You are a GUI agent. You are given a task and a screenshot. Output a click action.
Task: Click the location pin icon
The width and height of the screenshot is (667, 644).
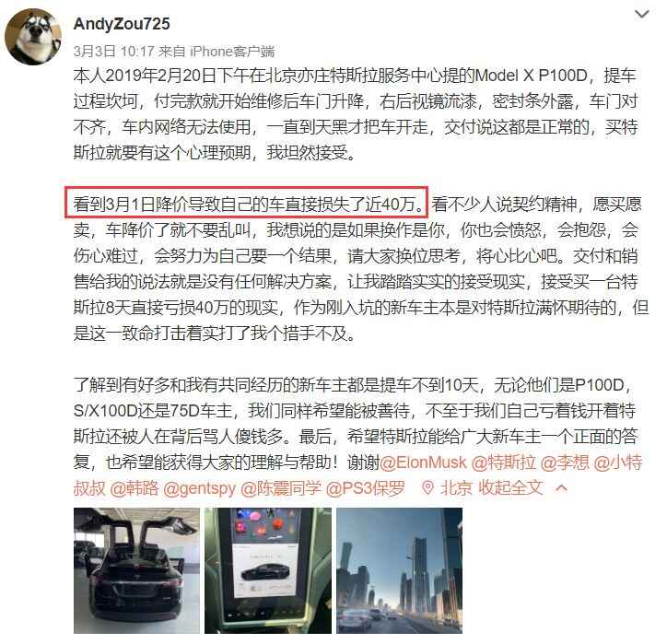[427, 488]
